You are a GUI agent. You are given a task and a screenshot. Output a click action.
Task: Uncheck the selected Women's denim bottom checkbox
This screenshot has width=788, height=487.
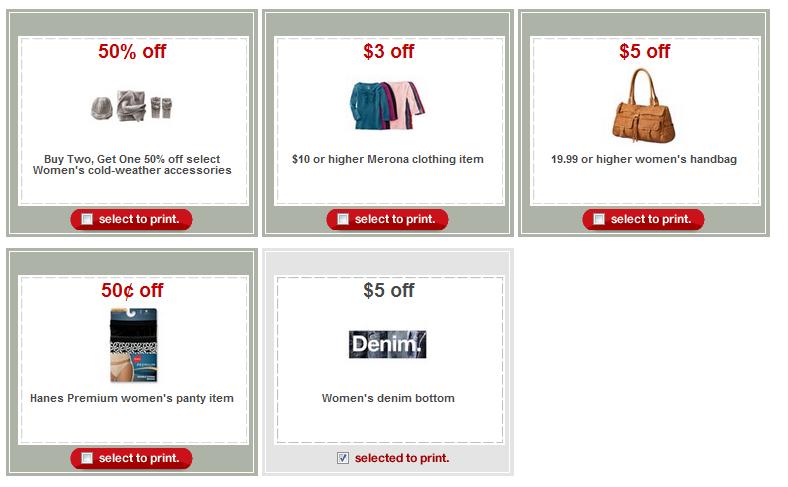[x=343, y=458]
